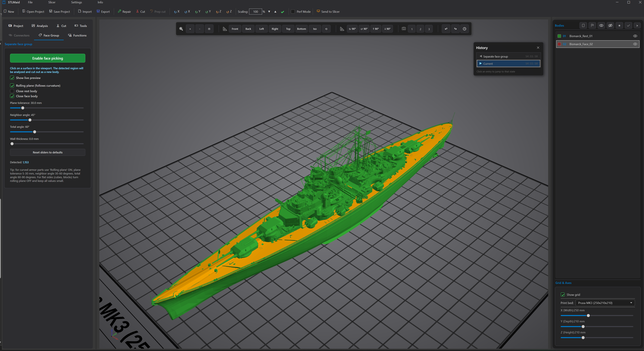This screenshot has width=644, height=351.
Task: Click the checkmark button in Bodies panel
Action: [628, 25]
